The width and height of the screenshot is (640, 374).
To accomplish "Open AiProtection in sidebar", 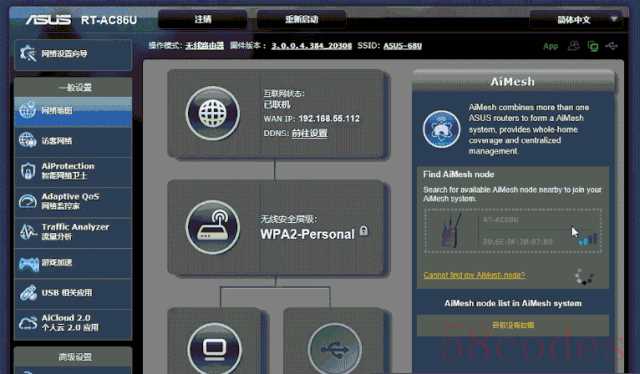I will click(x=73, y=171).
